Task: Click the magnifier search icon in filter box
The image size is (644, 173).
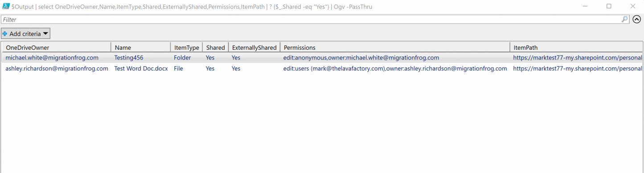Action: 624,19
